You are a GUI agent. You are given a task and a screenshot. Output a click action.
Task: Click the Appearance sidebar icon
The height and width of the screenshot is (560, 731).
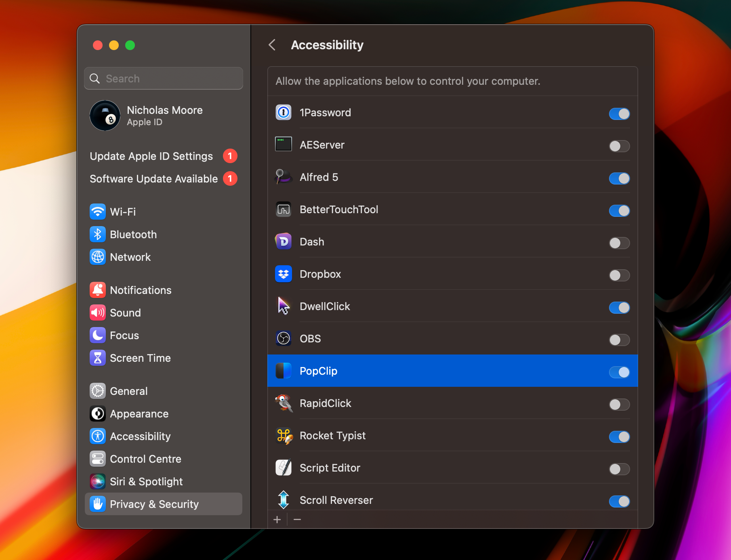click(98, 413)
